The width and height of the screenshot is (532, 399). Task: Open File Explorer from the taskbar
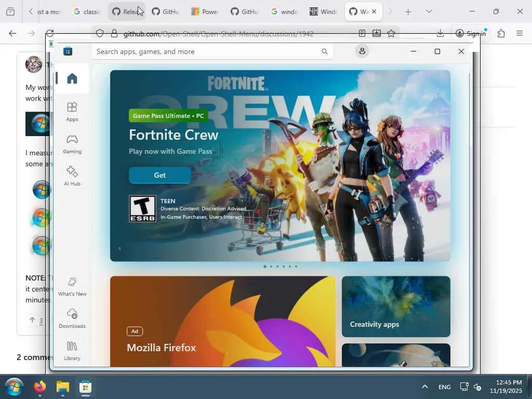[63, 387]
